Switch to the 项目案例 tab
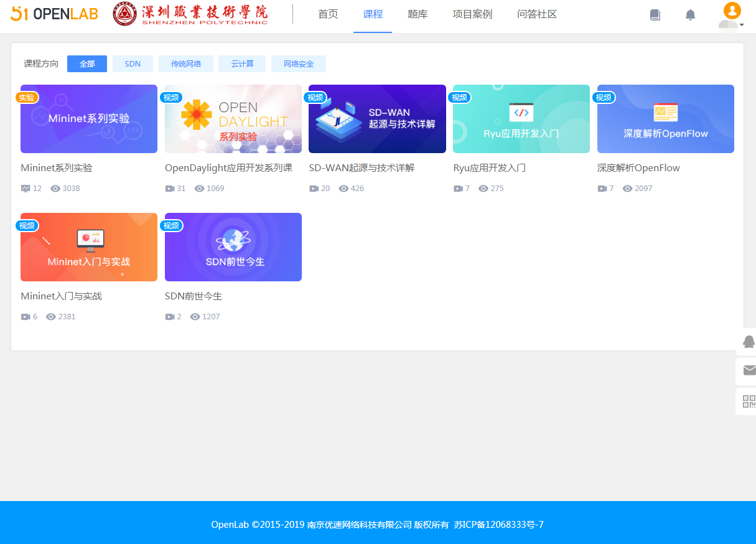 pyautogui.click(x=472, y=14)
